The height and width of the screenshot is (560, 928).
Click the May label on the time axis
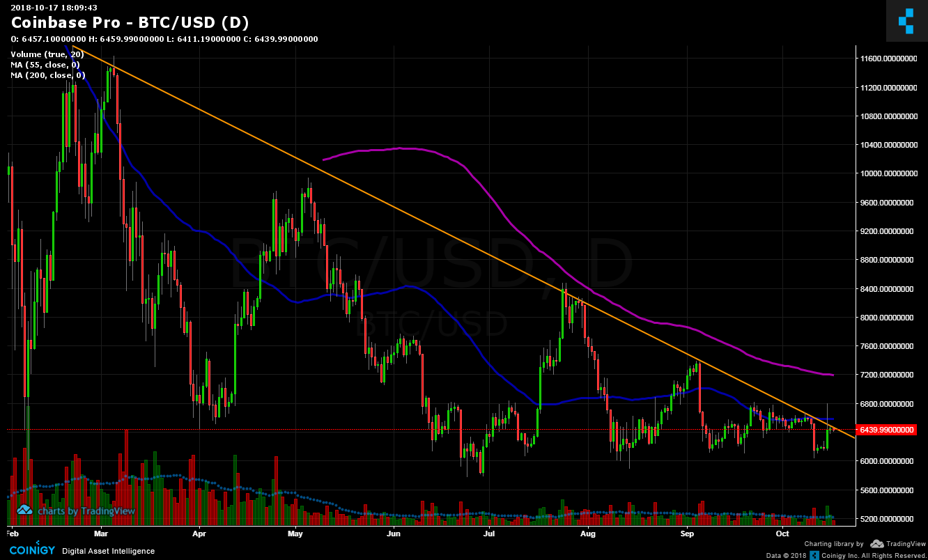[x=295, y=534]
